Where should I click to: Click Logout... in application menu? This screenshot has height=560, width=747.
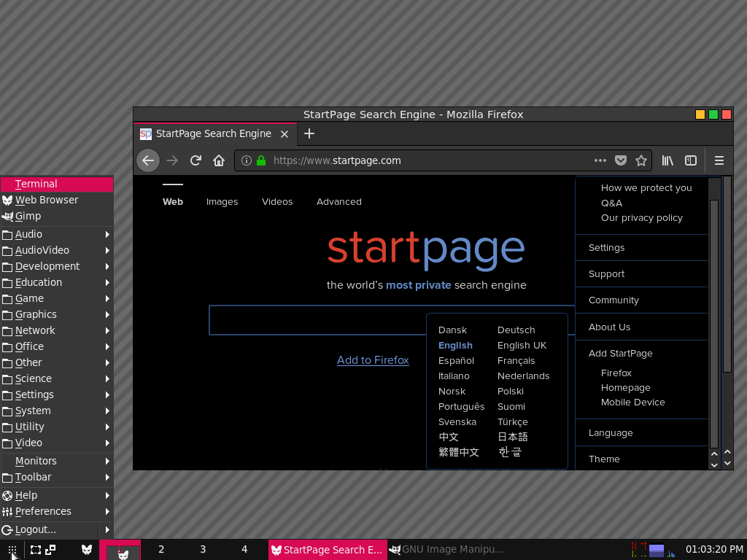(50, 529)
